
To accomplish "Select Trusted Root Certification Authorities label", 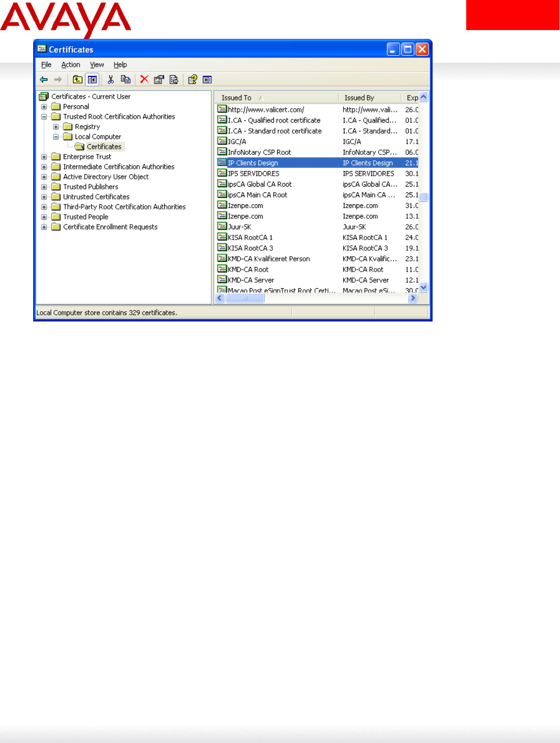I will point(119,117).
